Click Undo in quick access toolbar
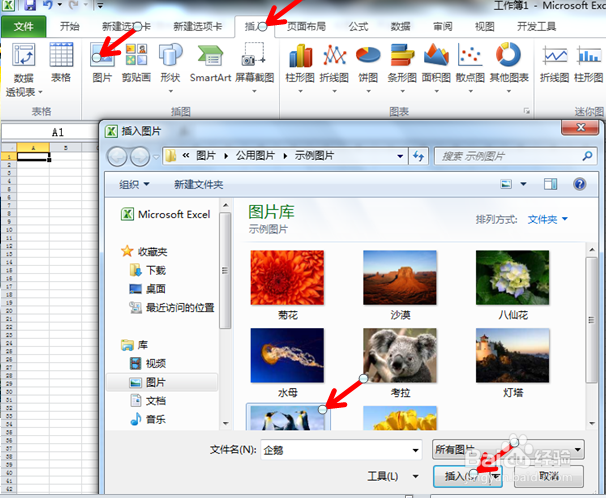This screenshot has height=498, width=606. (x=48, y=5)
